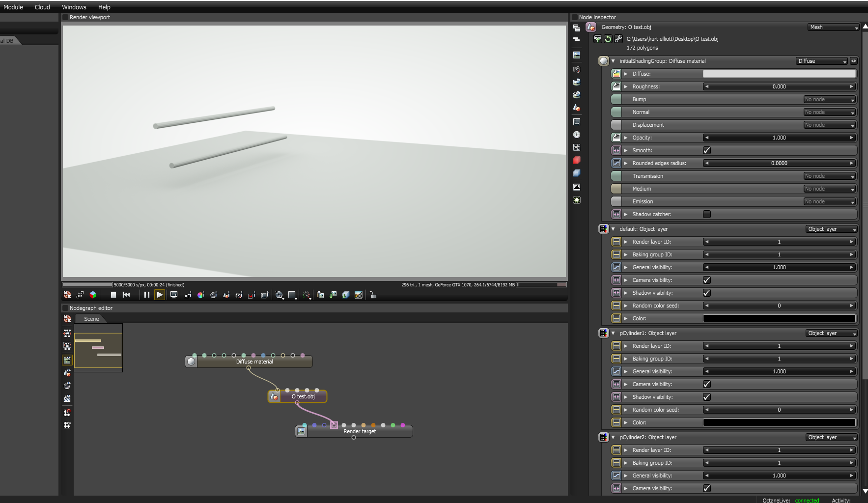Increase default Render layer ID value
The image size is (868, 503).
(x=851, y=242)
